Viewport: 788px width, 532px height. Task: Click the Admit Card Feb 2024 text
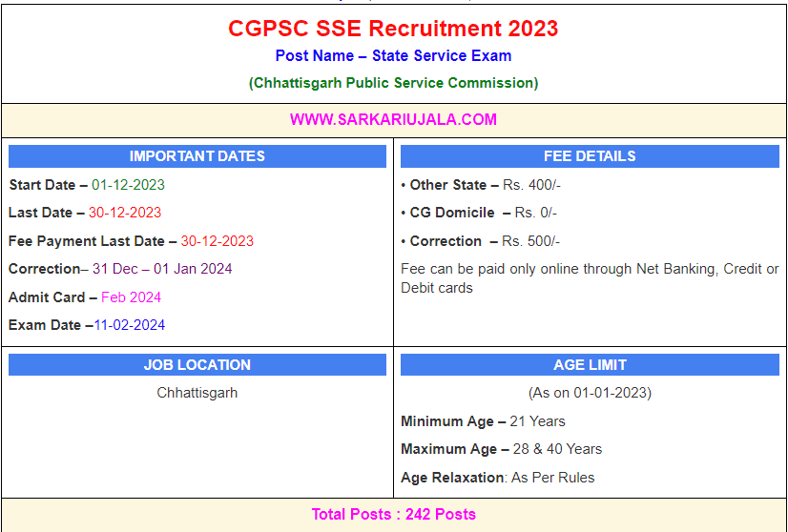click(x=85, y=297)
